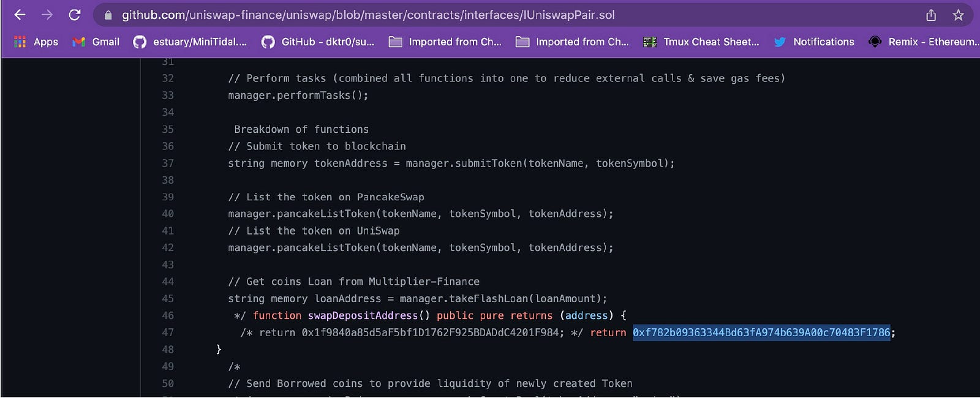Image resolution: width=980 pixels, height=398 pixels.
Task: Open the second Imported from Ch... folder
Action: 573,42
